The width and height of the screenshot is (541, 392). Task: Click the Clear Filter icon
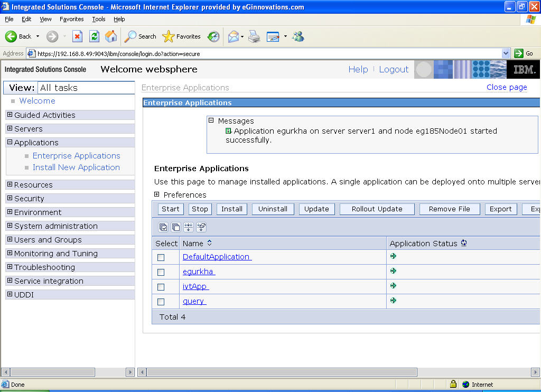(x=201, y=227)
